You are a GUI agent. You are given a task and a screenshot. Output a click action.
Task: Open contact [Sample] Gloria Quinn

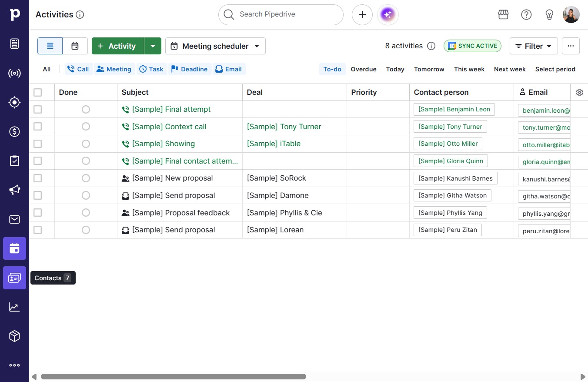click(451, 161)
